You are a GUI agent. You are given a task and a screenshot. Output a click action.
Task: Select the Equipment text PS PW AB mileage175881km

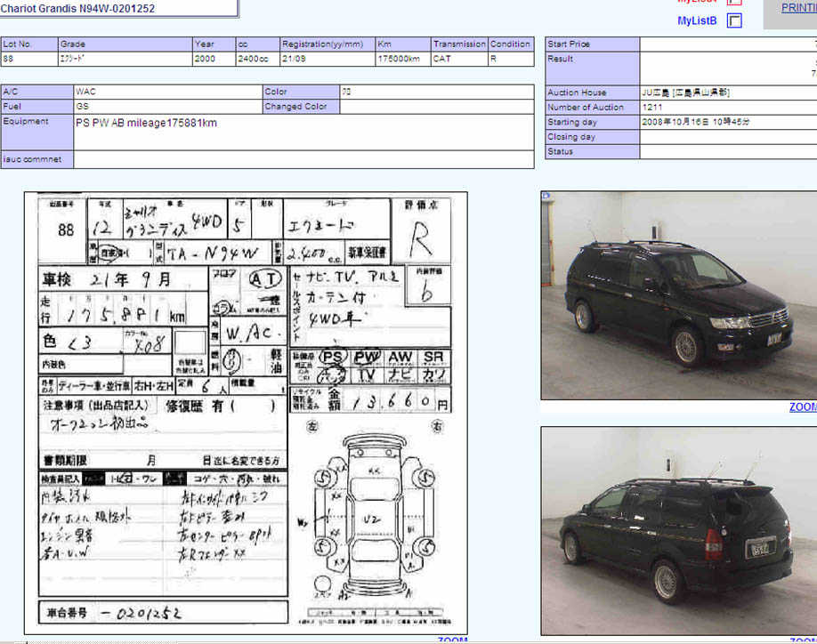(147, 123)
